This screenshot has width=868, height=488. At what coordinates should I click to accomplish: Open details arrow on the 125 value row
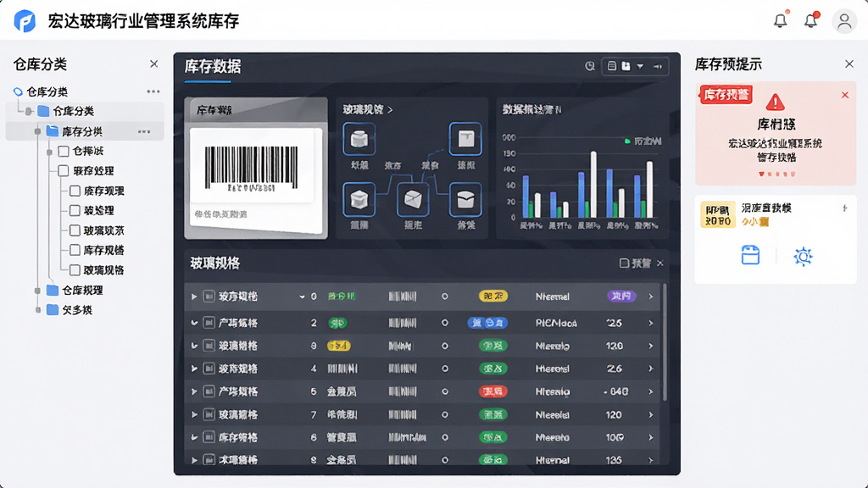point(651,323)
